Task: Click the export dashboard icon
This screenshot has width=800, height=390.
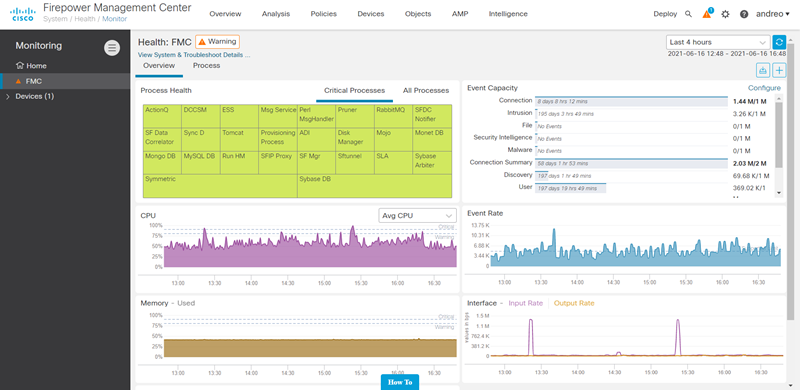Action: [763, 70]
